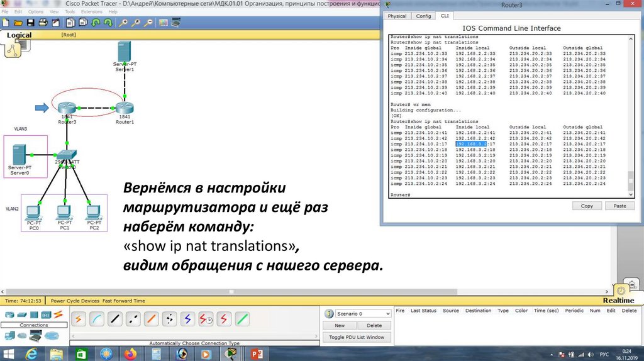Open the Tools menu
644x361 pixels.
[70, 12]
